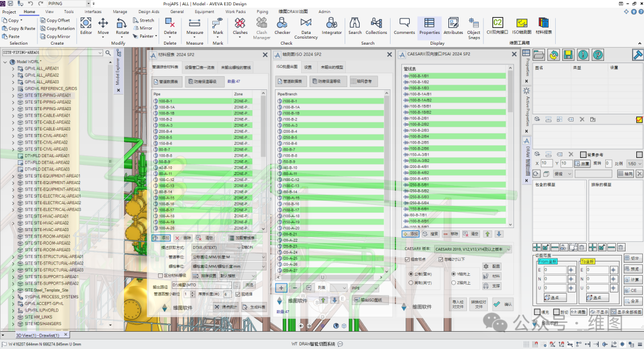Toggle 区分材料等级 checkbox

click(160, 276)
